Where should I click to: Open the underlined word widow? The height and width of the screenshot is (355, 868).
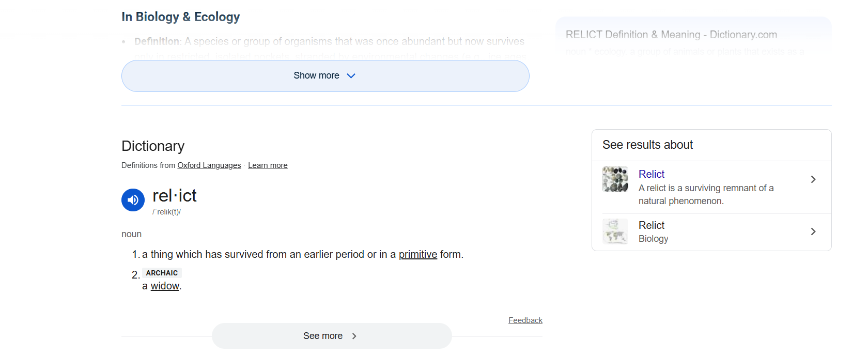tap(165, 286)
